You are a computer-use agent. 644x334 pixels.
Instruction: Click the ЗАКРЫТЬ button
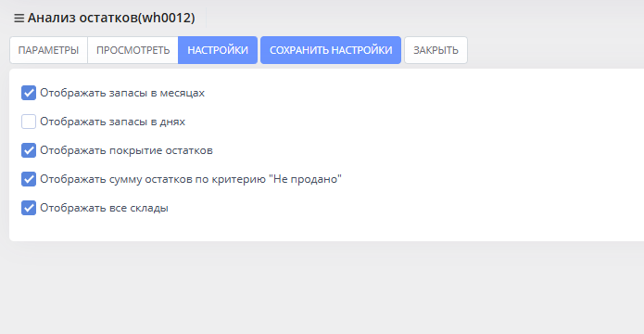point(436,50)
